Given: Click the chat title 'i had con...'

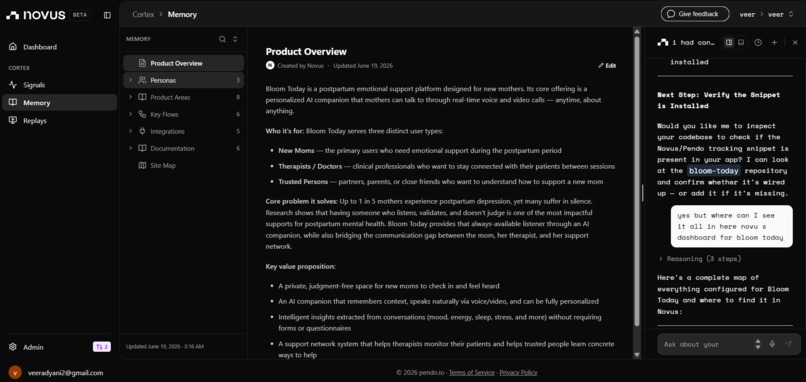Looking at the screenshot, I should (x=693, y=43).
